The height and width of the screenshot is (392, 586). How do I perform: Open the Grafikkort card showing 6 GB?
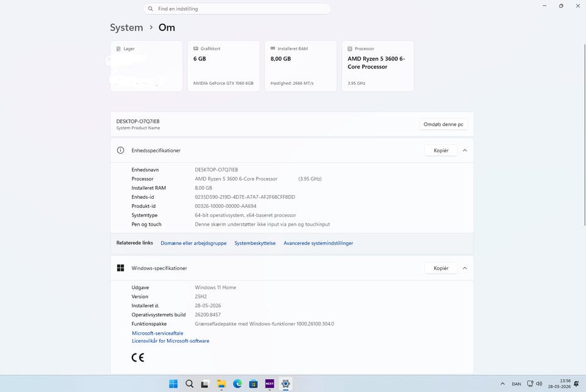[x=223, y=66]
